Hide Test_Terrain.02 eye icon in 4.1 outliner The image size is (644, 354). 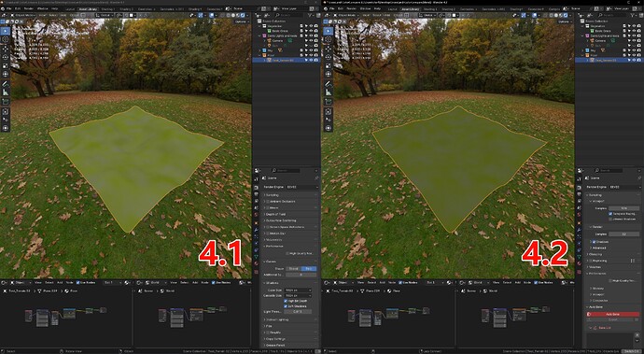[312, 60]
